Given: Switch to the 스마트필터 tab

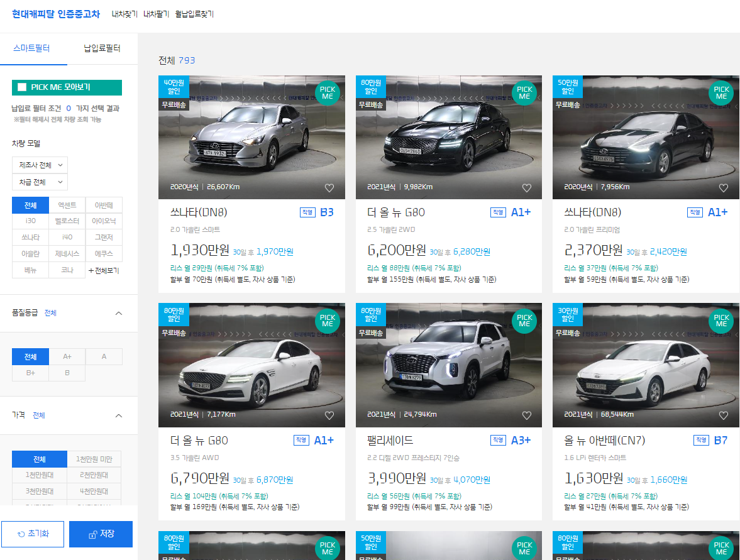Looking at the screenshot, I should [x=31, y=48].
